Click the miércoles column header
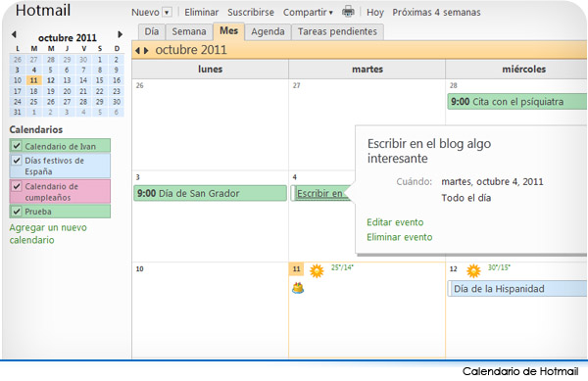 (x=524, y=70)
